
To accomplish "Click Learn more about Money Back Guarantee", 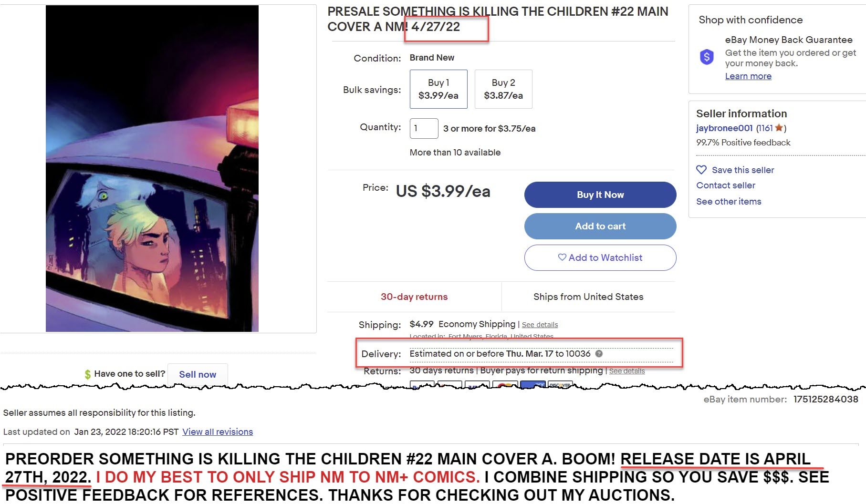I will (x=748, y=76).
